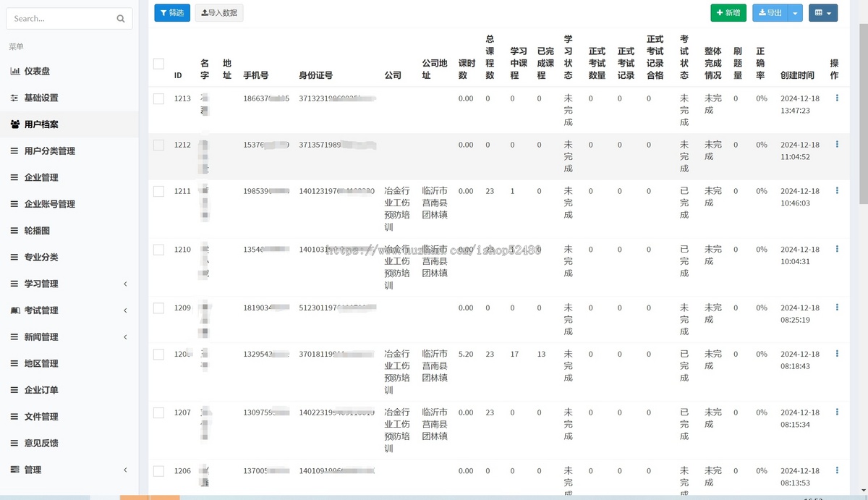Check the row 1213 checkbox
Screen dimensions: 868x500
[x=158, y=98]
